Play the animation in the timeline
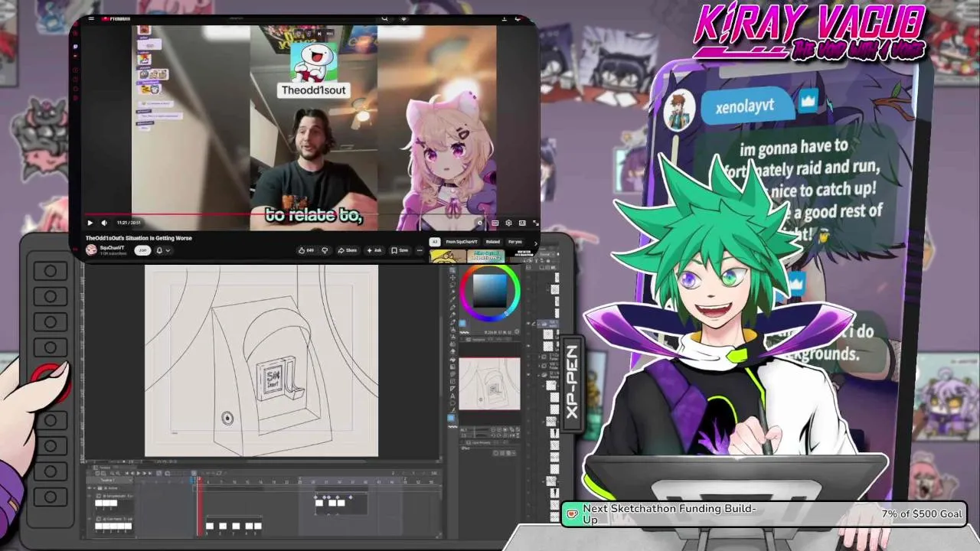 (139, 473)
